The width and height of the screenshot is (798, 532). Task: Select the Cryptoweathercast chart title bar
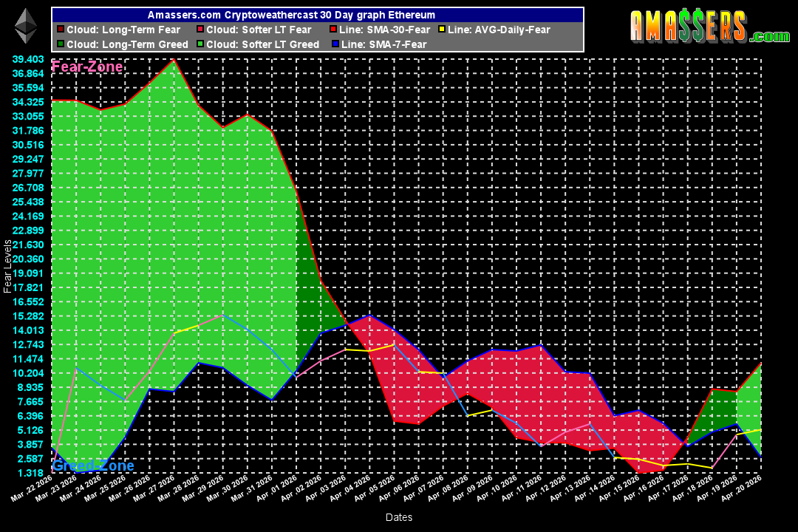(316, 15)
